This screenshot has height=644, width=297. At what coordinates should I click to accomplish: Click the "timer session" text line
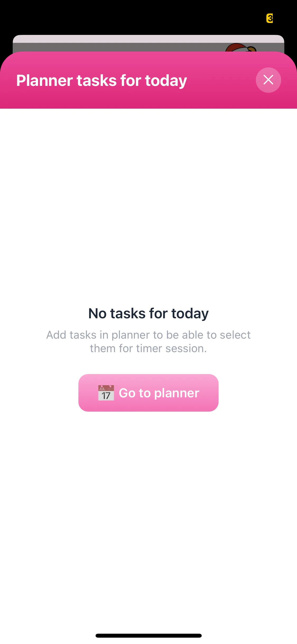click(148, 348)
